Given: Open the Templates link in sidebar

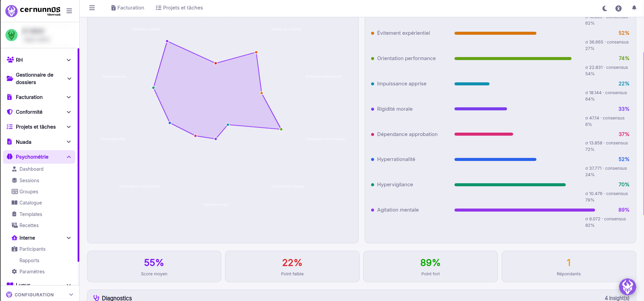Looking at the screenshot, I should click(31, 214).
